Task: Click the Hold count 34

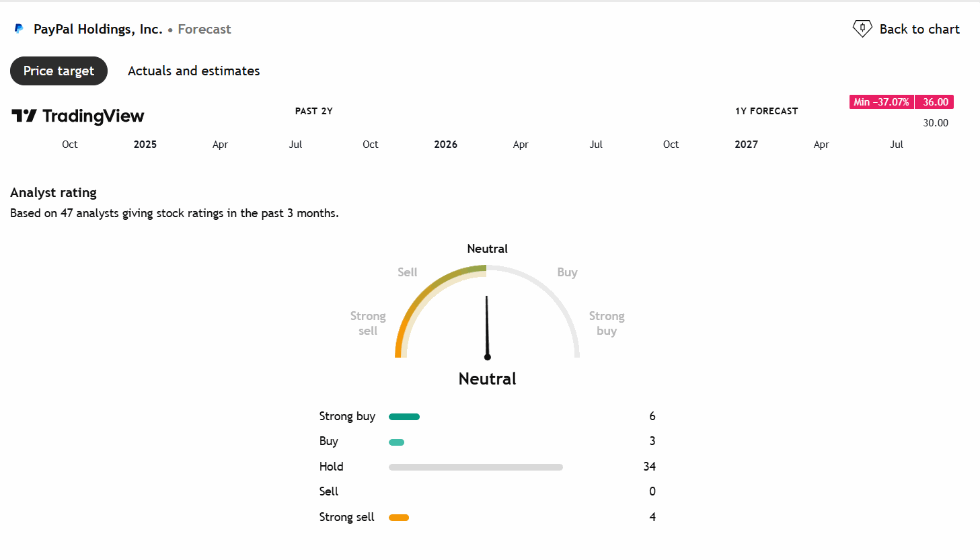Action: pyautogui.click(x=650, y=467)
